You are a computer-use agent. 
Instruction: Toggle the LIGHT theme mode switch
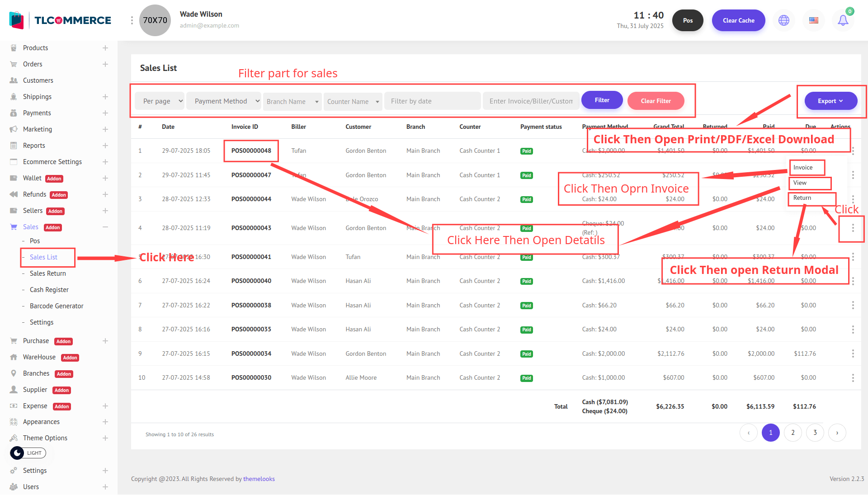coord(28,453)
